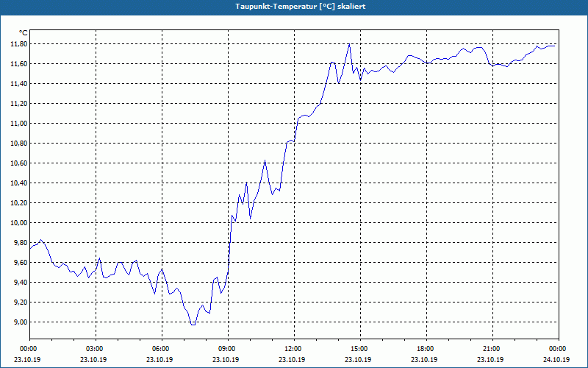Select the 10,80 y-axis value
This screenshot has height=368, width=588.
point(19,144)
